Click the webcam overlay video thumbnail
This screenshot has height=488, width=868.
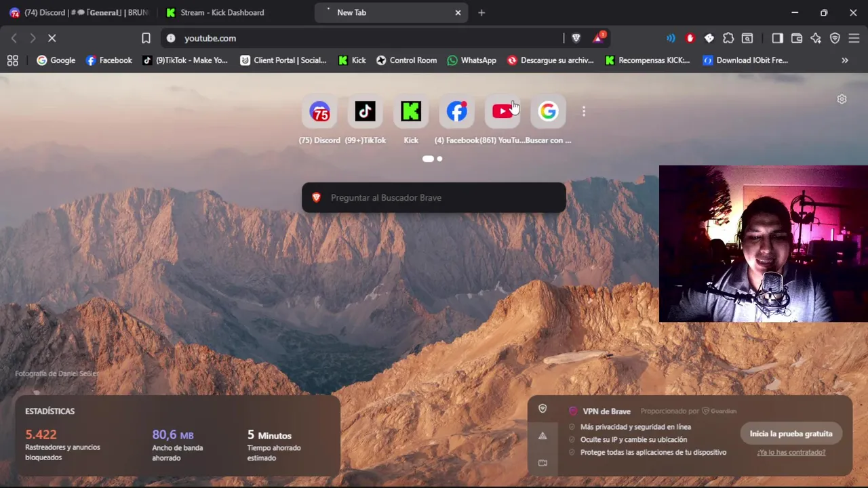coord(764,244)
